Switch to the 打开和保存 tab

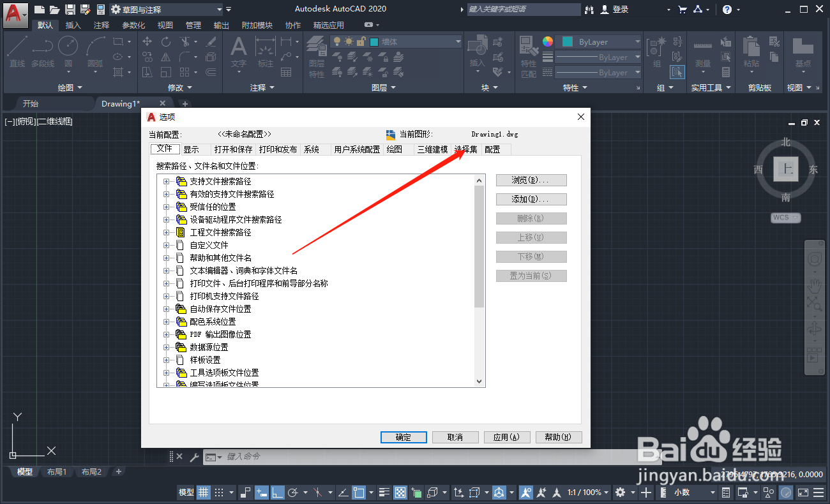click(x=233, y=149)
